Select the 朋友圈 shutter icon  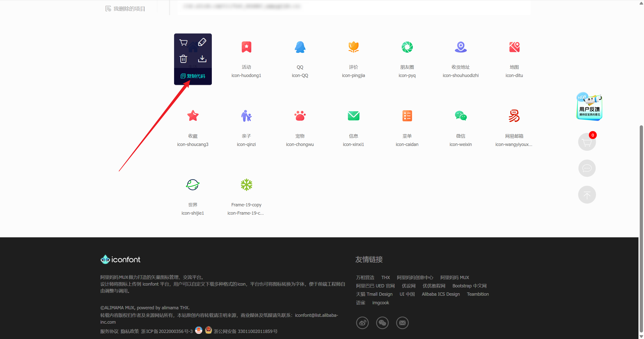point(407,47)
